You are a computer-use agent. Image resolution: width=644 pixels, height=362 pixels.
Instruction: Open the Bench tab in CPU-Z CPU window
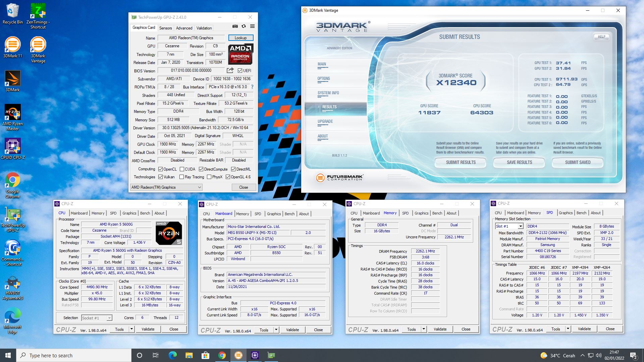click(x=145, y=213)
